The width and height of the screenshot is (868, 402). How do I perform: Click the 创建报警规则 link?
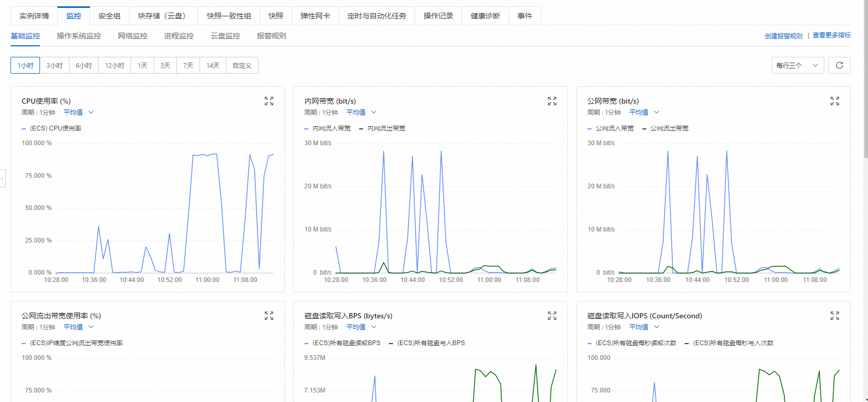click(x=784, y=36)
